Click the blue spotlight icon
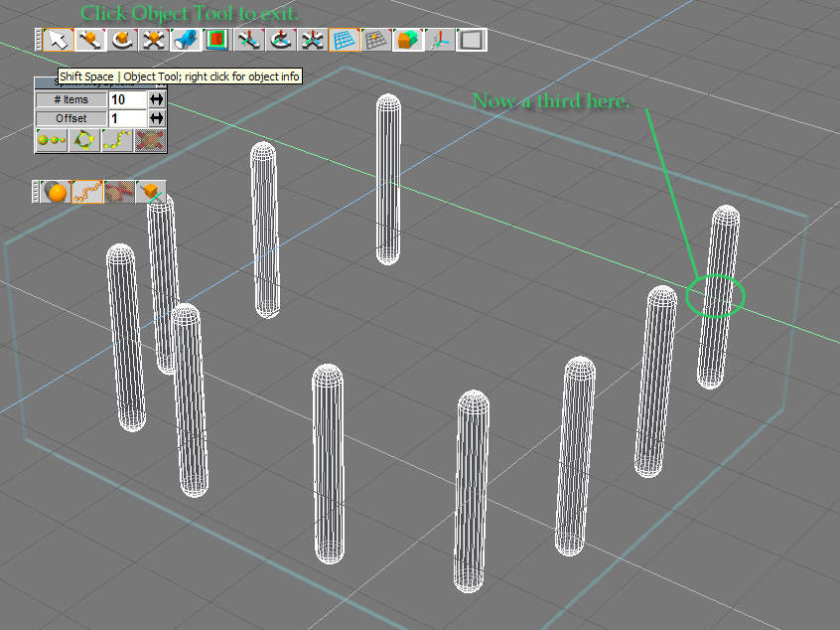This screenshot has height=630, width=840. (x=185, y=40)
